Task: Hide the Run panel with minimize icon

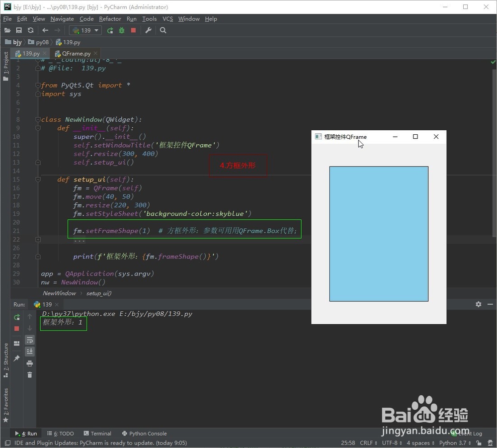Action: point(490,304)
